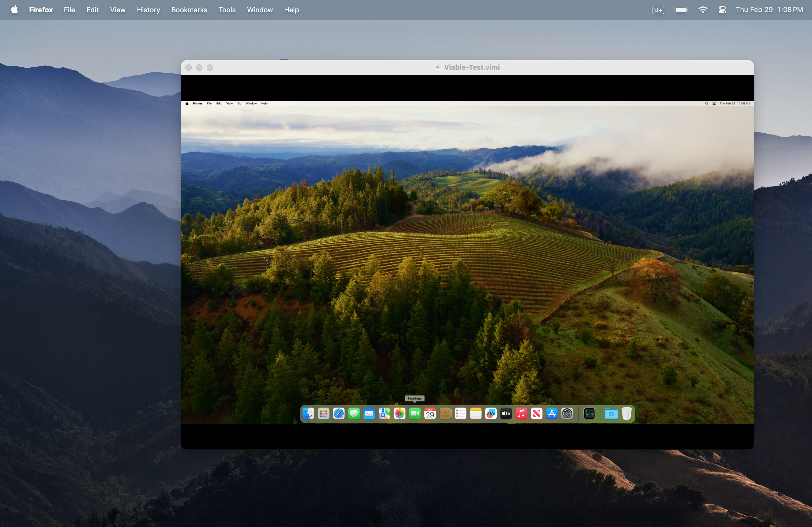Click Spotlight search icon in VM menu bar
Screen dimensions: 812x527
[x=706, y=104]
